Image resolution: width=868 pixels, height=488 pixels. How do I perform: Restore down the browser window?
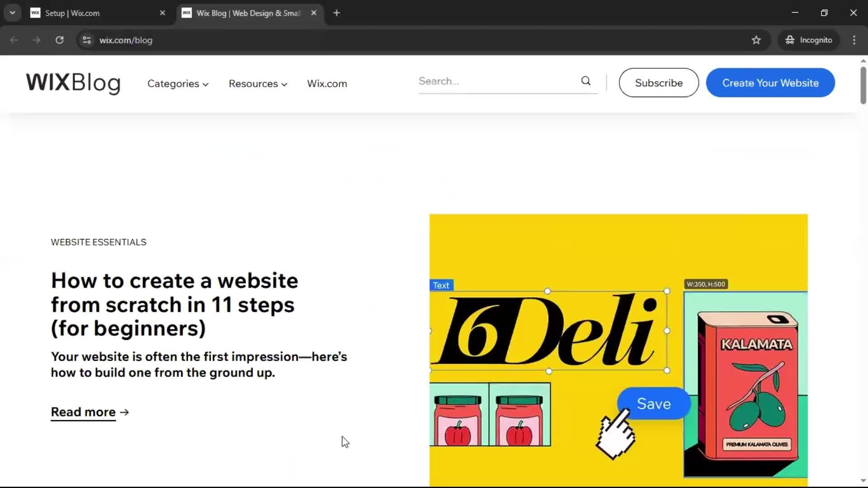point(824,13)
